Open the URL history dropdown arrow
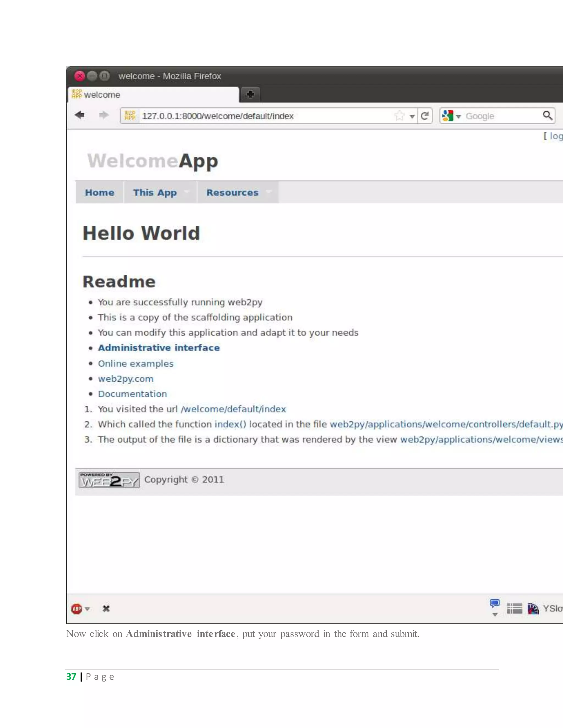 click(x=412, y=116)
